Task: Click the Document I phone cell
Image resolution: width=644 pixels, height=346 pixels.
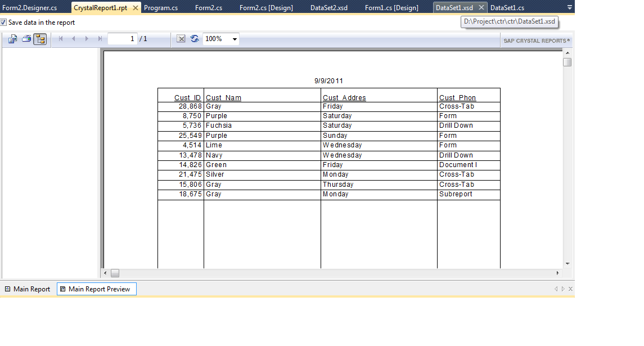Action: coord(458,165)
